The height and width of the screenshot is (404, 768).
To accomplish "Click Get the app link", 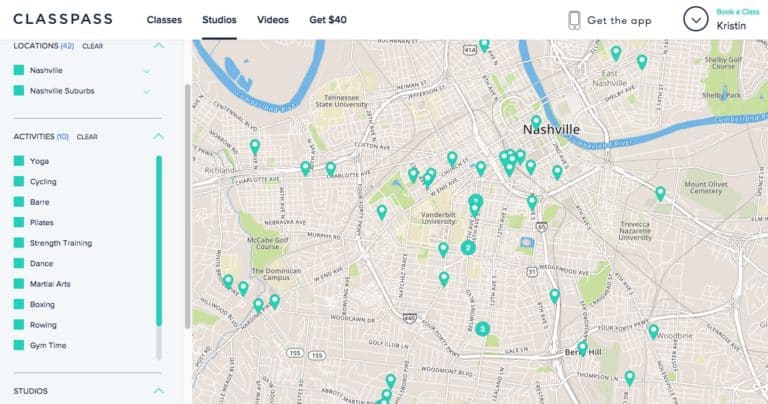I will (x=619, y=21).
